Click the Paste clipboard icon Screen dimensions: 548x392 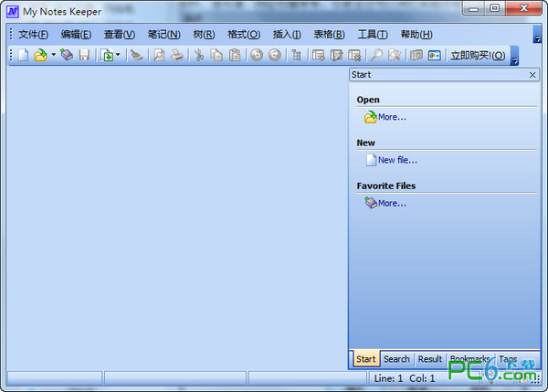(235, 55)
